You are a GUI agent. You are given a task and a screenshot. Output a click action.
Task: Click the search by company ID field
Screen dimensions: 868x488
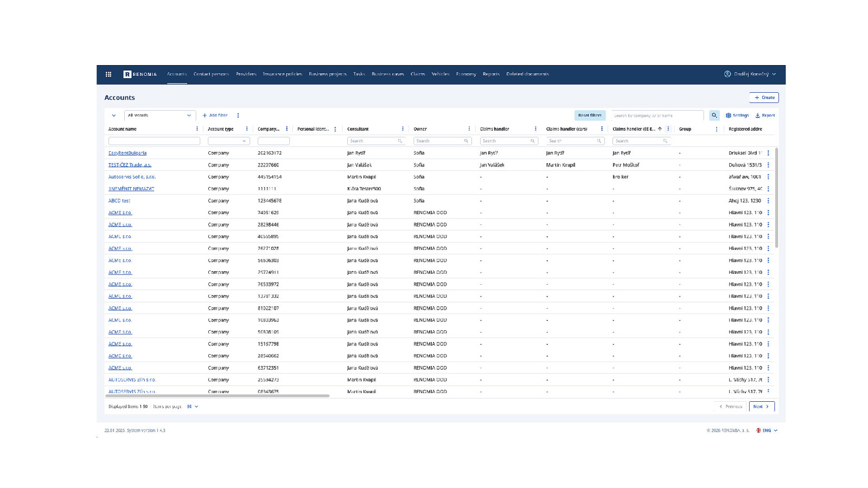(x=656, y=115)
